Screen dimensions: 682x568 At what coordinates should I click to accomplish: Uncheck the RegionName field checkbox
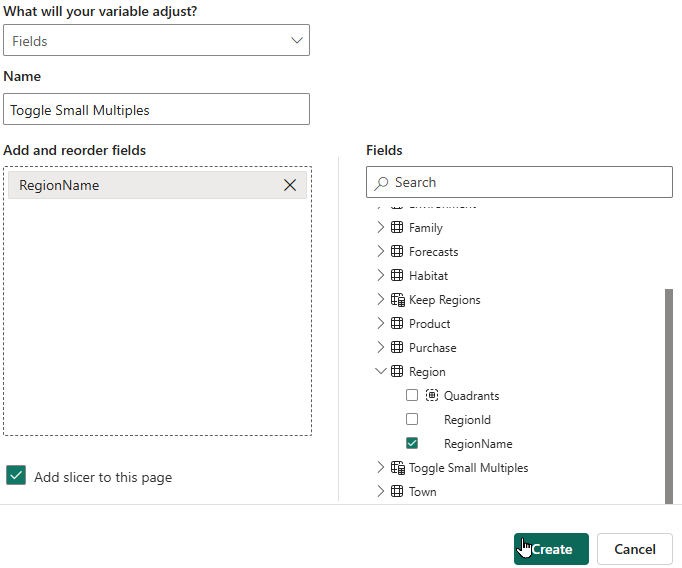click(411, 443)
